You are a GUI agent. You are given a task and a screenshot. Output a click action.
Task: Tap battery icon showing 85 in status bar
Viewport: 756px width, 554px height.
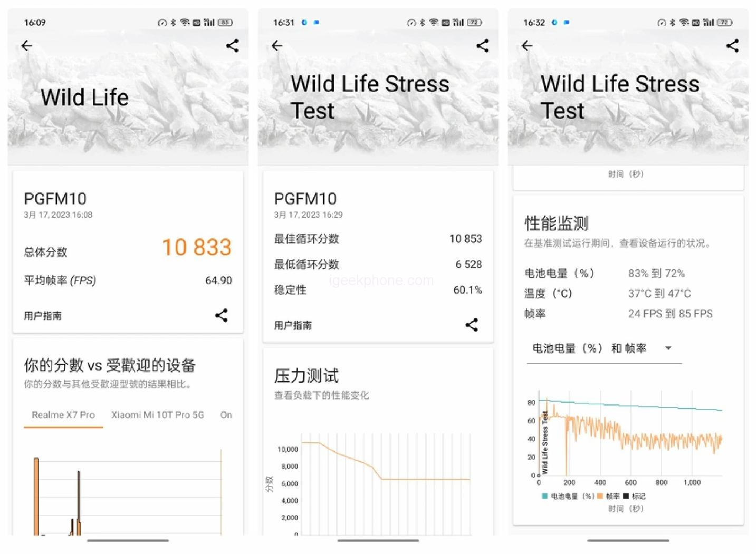tap(226, 22)
